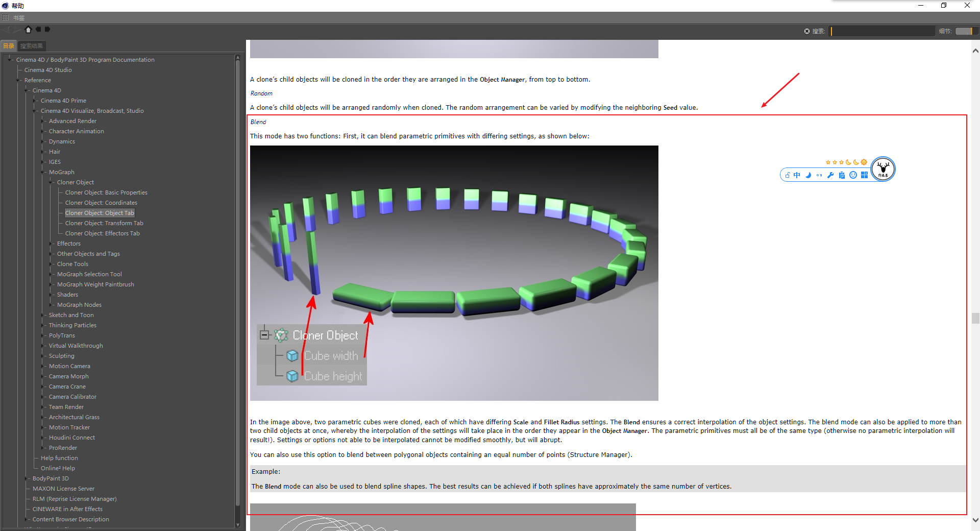Collapse the Reference tree node

[x=18, y=80]
